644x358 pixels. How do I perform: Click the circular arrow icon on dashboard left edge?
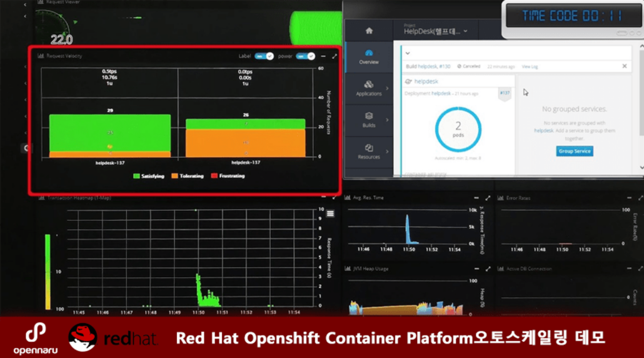(x=26, y=148)
